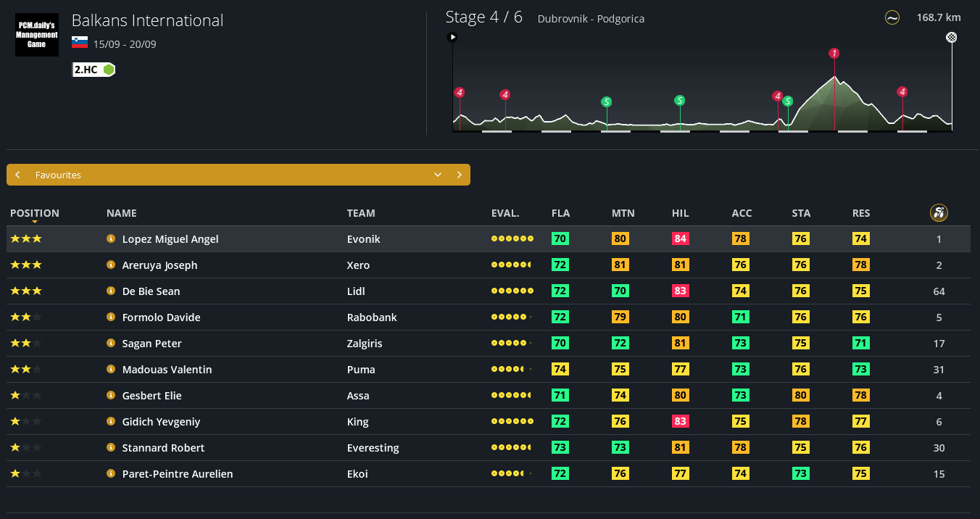Go to next list with right arrow
Viewport: 980px width, 519px height.
pos(459,175)
